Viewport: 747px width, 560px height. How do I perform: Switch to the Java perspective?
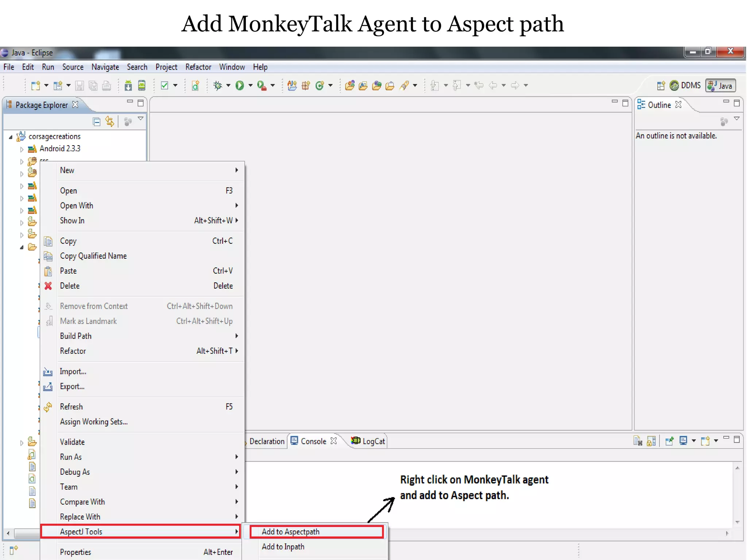point(720,86)
